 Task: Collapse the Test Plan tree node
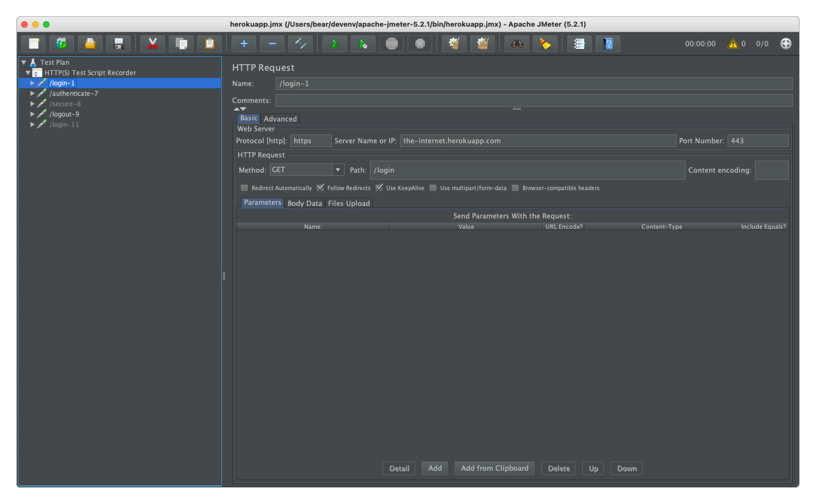click(x=23, y=62)
